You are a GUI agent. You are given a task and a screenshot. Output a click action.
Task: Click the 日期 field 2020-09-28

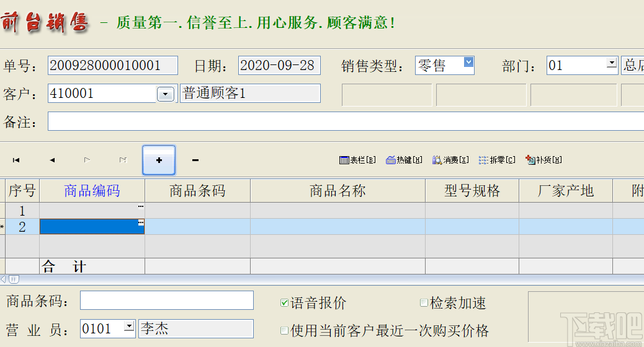(279, 66)
